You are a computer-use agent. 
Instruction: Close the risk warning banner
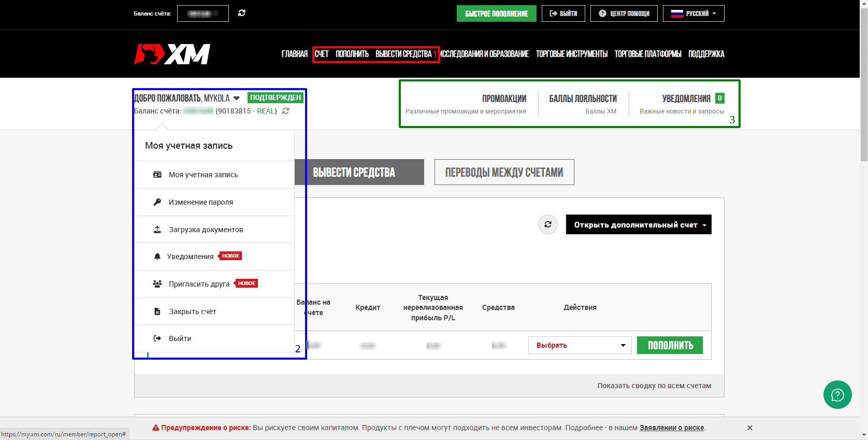point(750,428)
